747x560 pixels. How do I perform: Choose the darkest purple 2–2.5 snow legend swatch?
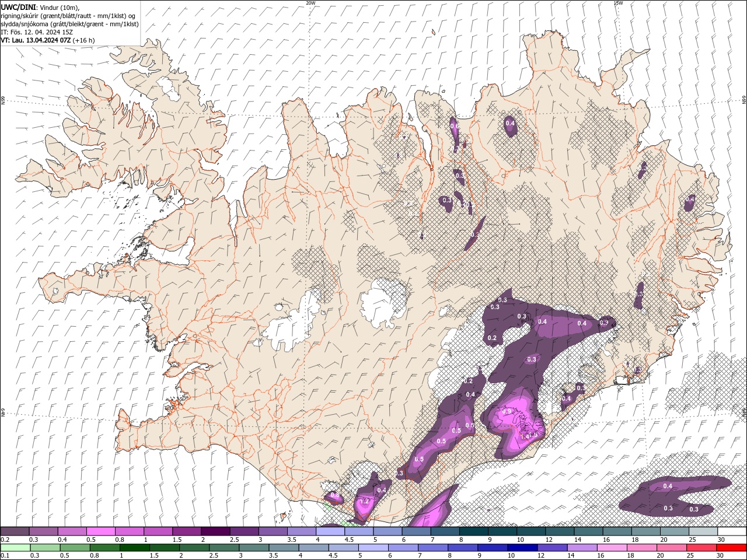(x=215, y=531)
